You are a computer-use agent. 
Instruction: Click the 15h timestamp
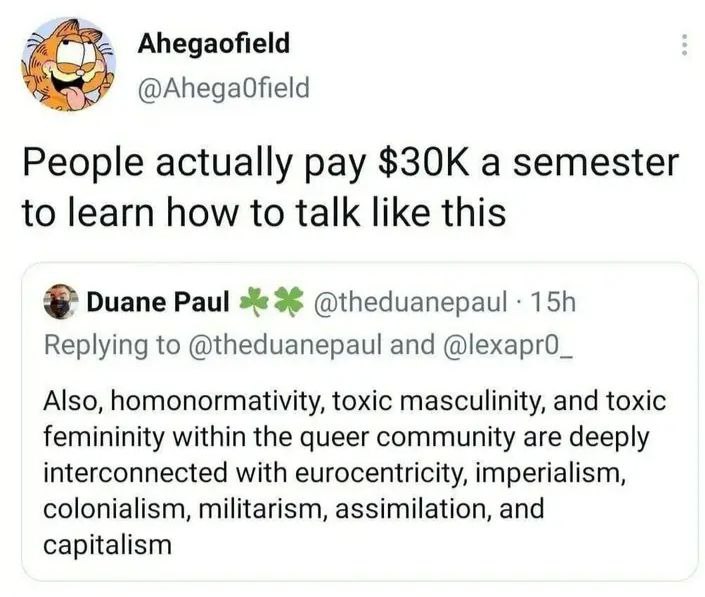(553, 302)
